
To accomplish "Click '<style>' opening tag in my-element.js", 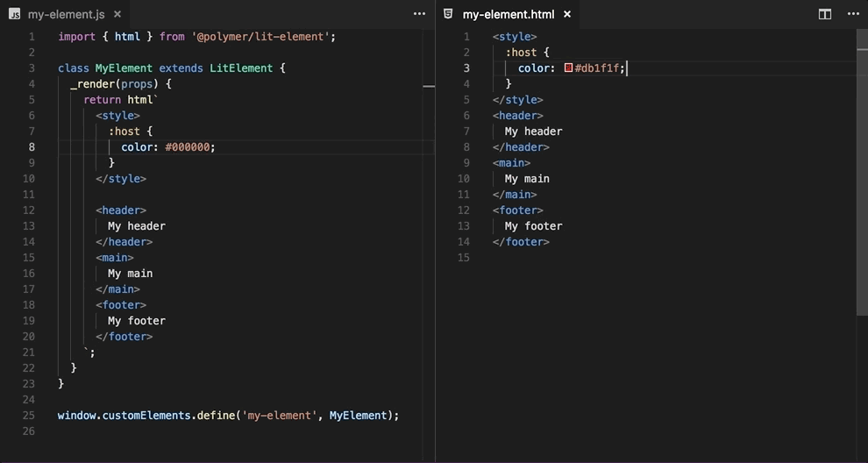I will [117, 116].
